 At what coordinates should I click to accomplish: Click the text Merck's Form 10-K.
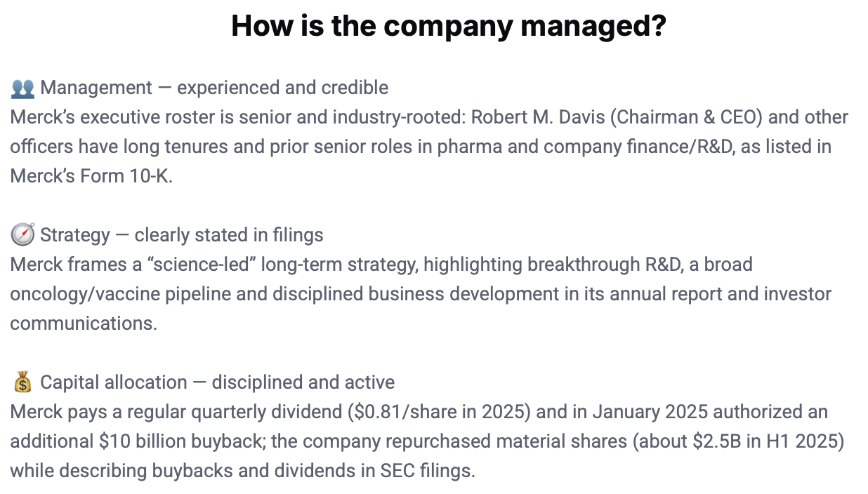coord(91,176)
